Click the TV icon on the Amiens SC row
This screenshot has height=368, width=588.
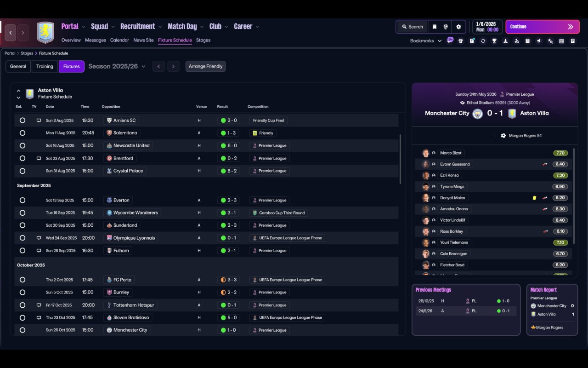(x=39, y=121)
